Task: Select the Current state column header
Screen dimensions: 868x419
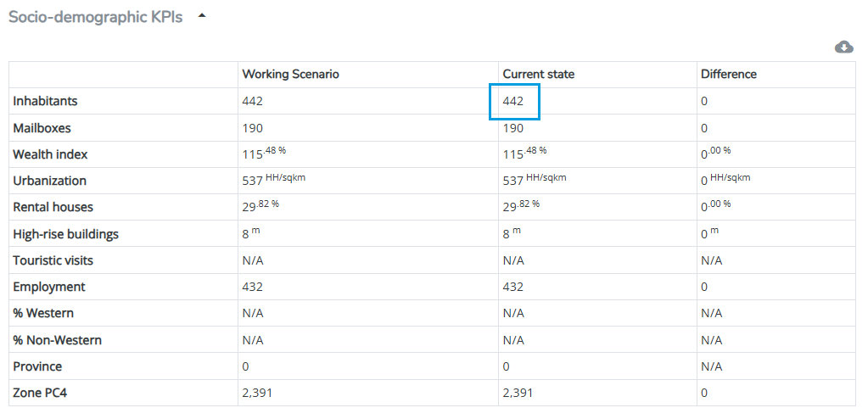Action: (538, 74)
